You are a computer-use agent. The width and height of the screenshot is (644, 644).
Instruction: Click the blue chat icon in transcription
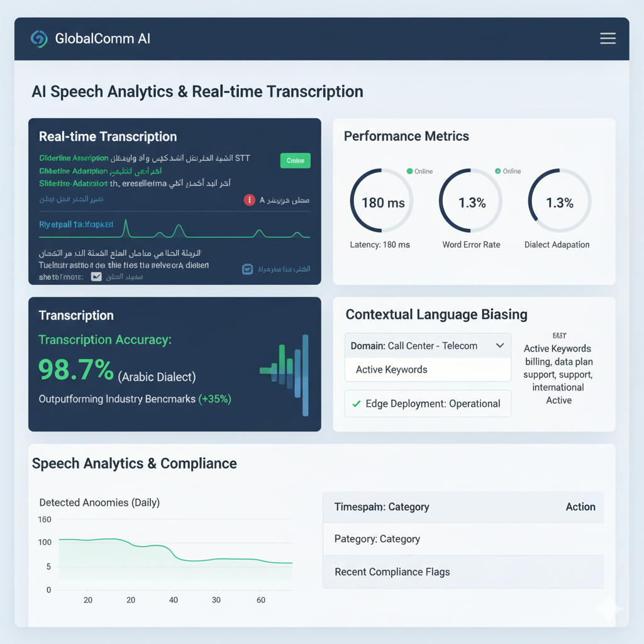click(x=248, y=269)
